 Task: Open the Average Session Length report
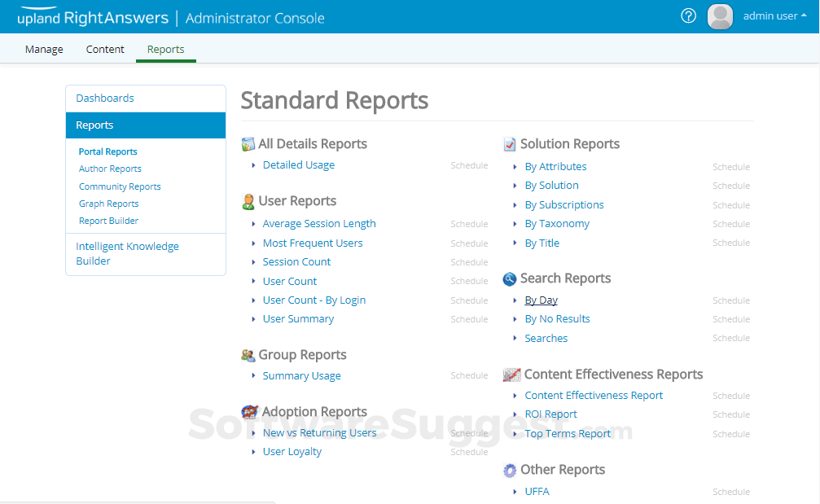click(x=319, y=224)
